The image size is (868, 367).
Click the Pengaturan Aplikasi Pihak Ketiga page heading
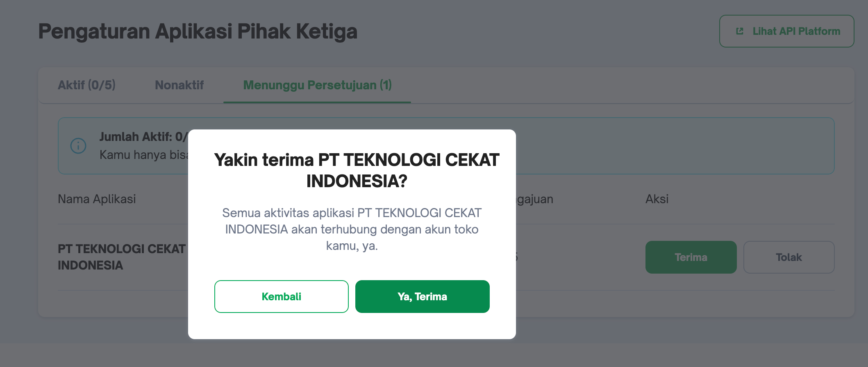point(198,31)
